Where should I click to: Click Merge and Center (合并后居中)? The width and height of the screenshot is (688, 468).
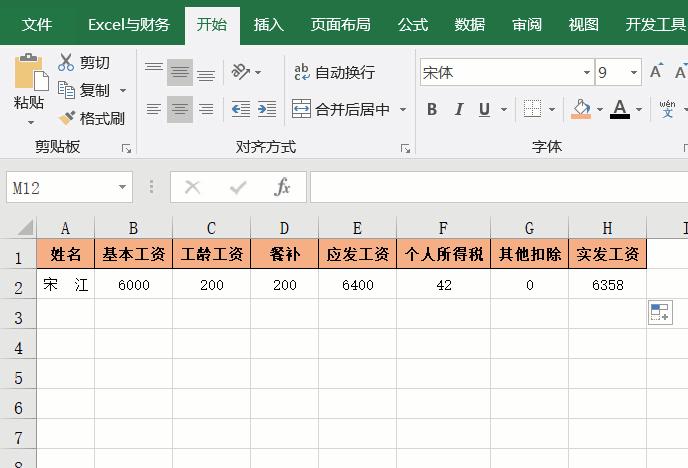point(341,109)
